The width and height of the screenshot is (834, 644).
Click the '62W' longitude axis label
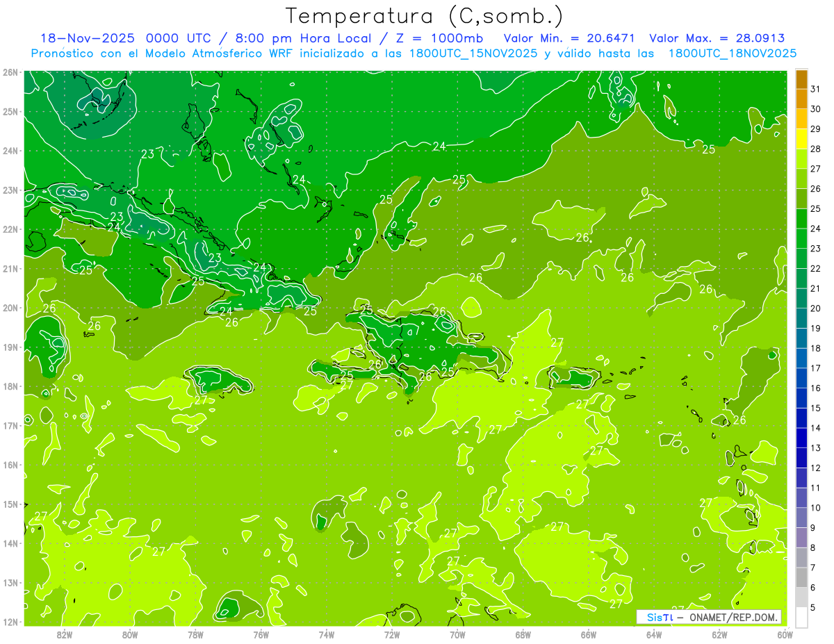719,635
